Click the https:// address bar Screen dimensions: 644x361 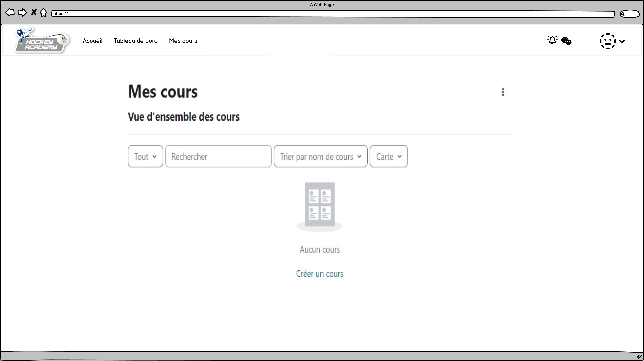click(333, 14)
